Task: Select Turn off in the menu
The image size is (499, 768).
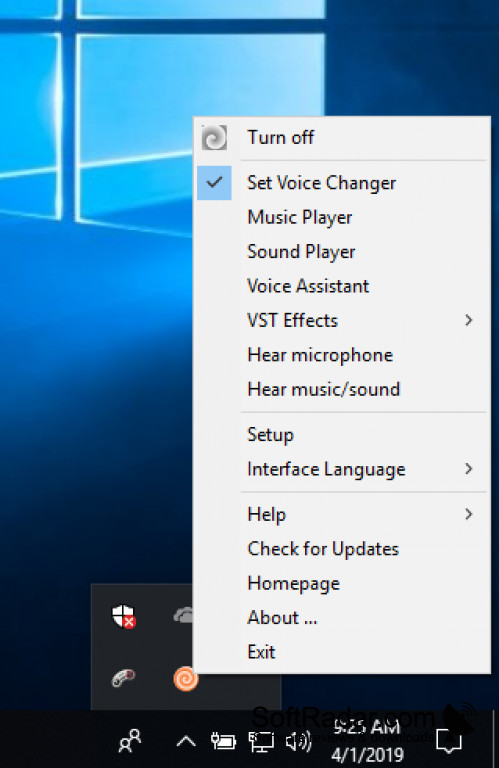Action: pos(280,138)
